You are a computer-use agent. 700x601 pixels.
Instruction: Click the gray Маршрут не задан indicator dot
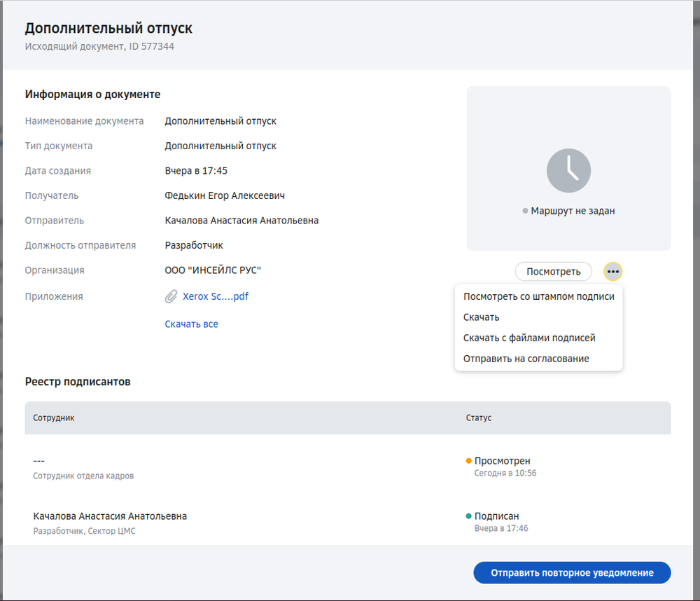point(525,210)
